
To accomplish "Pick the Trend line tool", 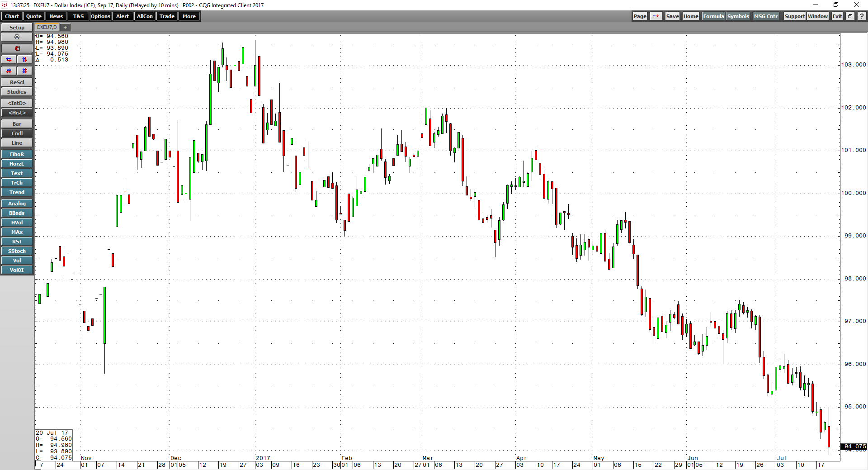I will click(x=17, y=192).
